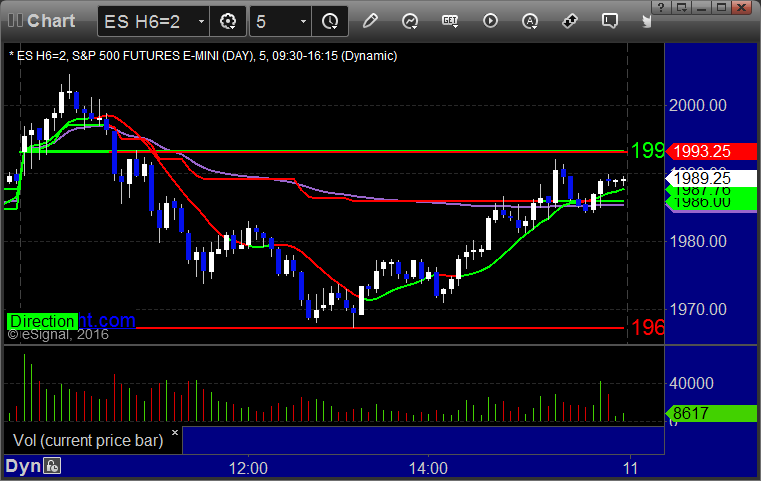Open the studies chart-line icon
Screen dimensions: 761x481
pos(410,21)
